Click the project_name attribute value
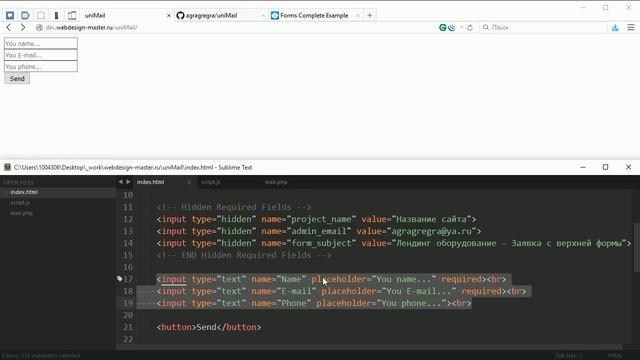Image resolution: width=640 pixels, height=360 pixels. click(x=321, y=219)
